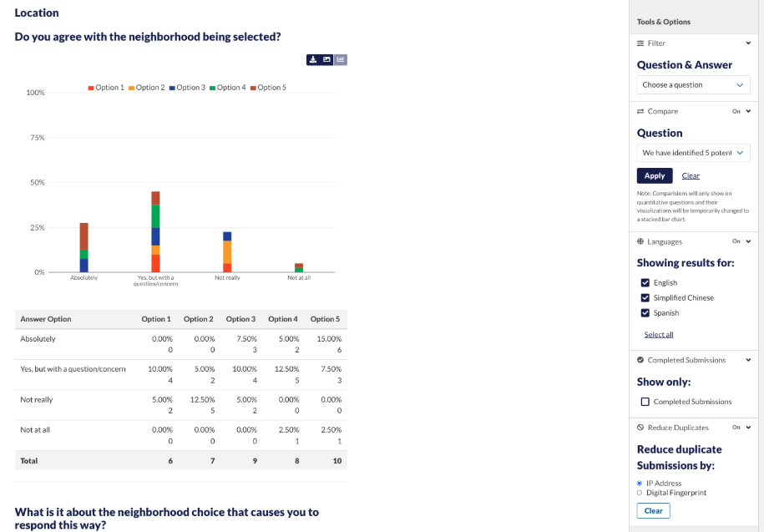Screen dimensions: 764x532
Task: Click the Clear link beside Apply
Action: tap(691, 176)
